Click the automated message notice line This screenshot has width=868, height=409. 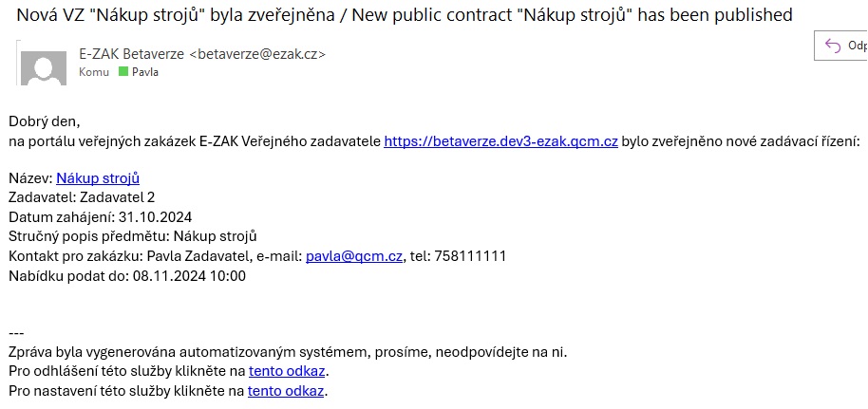pyautogui.click(x=287, y=352)
